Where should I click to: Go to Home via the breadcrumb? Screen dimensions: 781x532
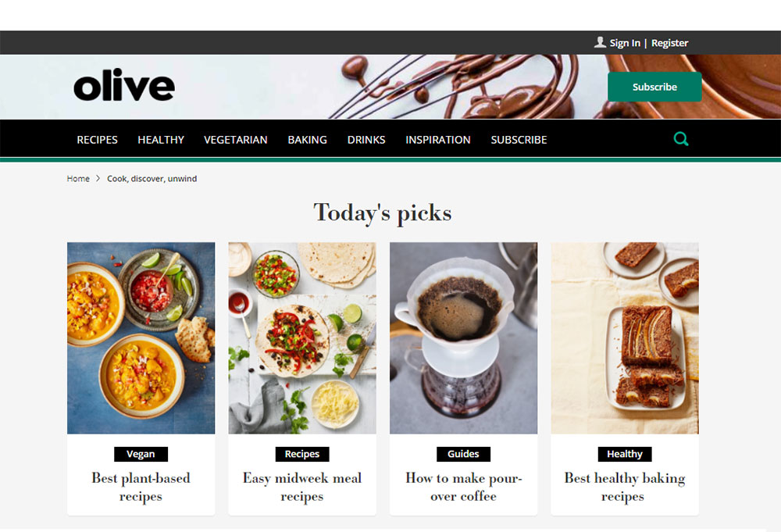coord(78,178)
